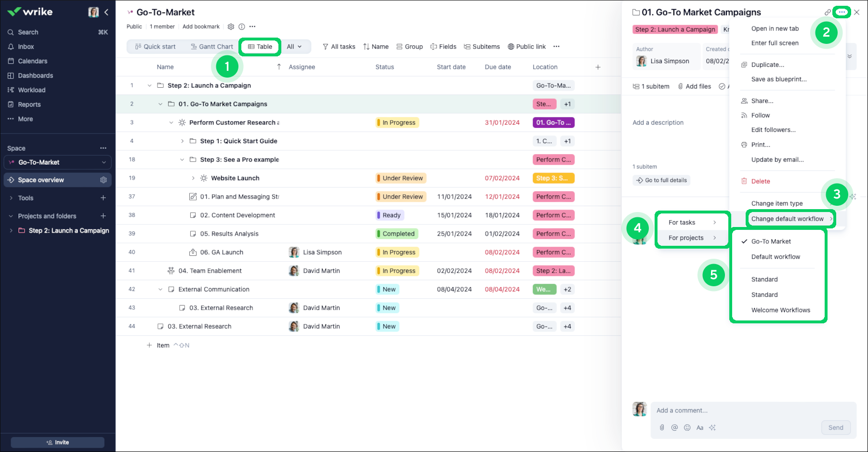Open the three-dot menu in the item panel

842,13
